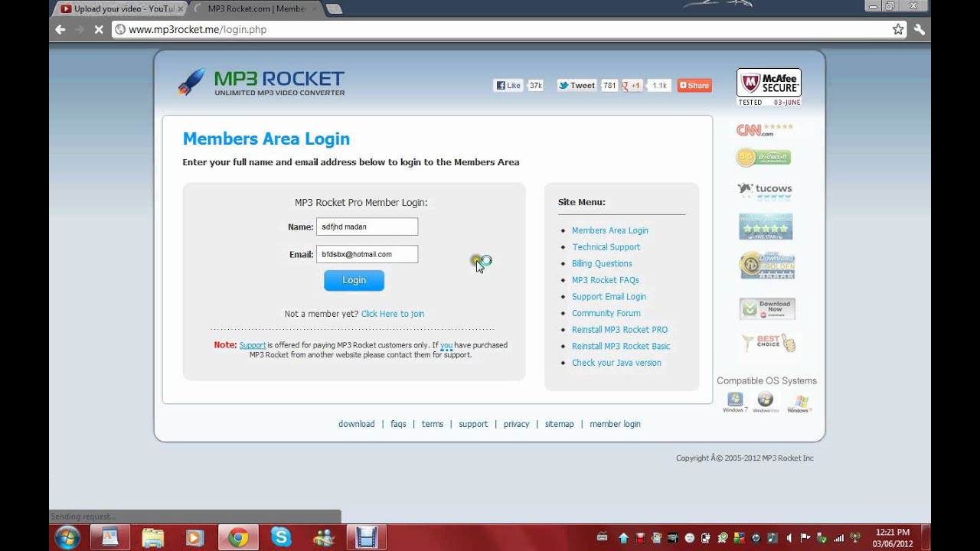Click the member login footer link
980x551 pixels.
(x=615, y=424)
